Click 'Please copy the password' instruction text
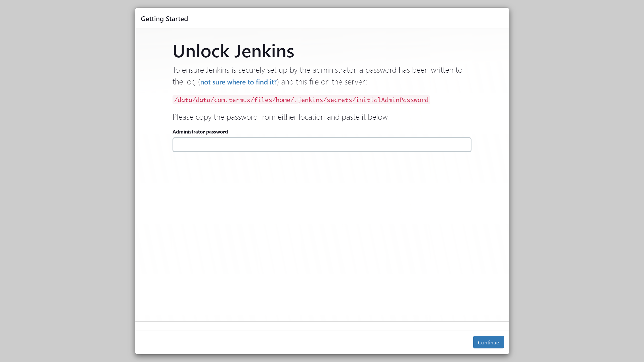644x362 pixels. point(280,117)
